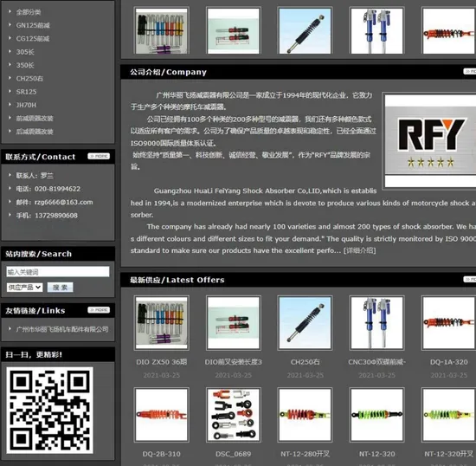Click the 搜索 search button
476x466 pixels.
tap(60, 287)
